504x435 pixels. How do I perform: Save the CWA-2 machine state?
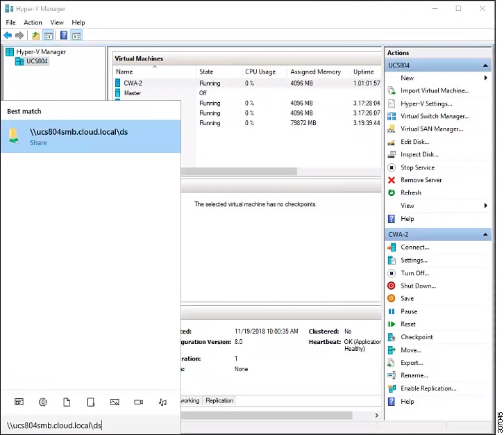(407, 299)
